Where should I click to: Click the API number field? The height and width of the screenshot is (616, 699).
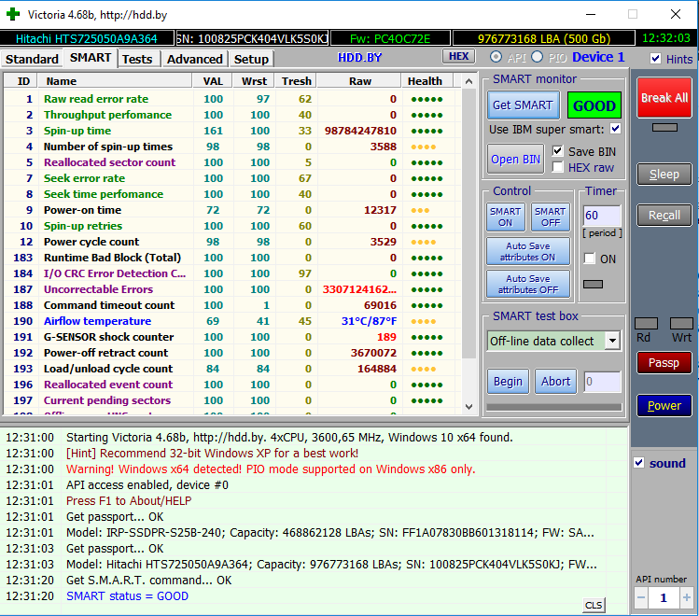coord(664,597)
